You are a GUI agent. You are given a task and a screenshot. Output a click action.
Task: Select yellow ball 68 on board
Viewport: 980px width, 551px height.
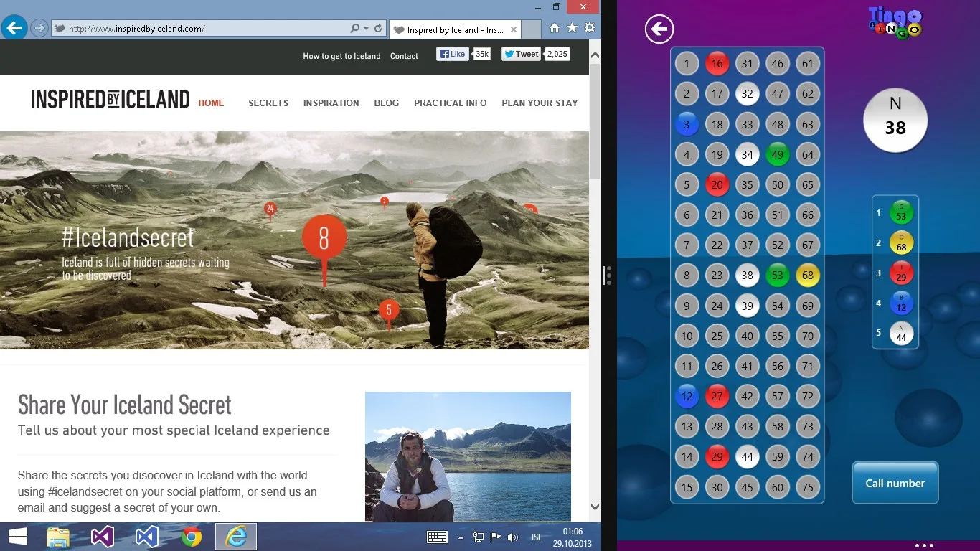(808, 275)
